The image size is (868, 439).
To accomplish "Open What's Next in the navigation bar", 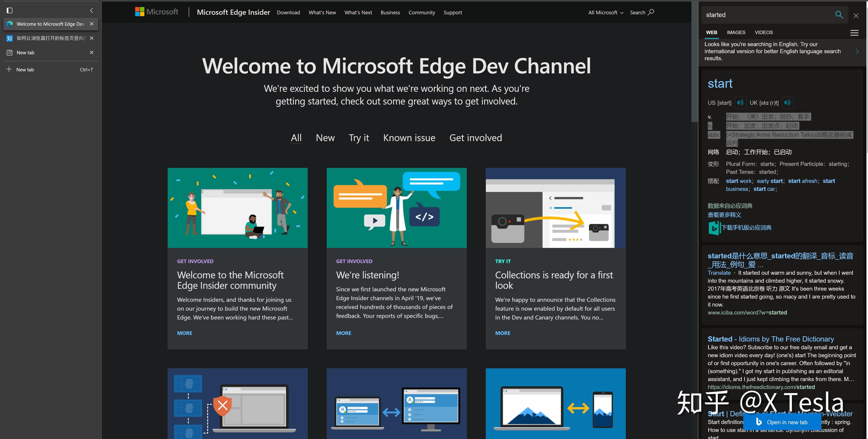I will (358, 12).
